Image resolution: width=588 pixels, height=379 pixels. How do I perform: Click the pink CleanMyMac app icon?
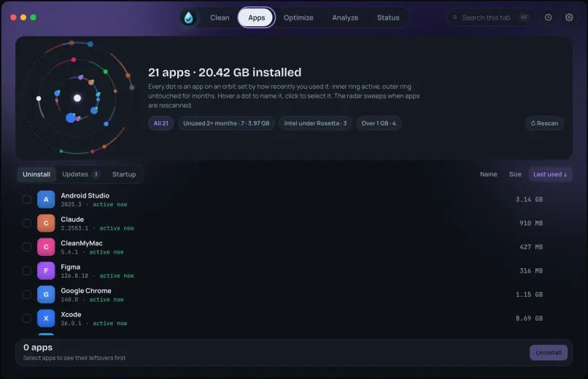[46, 247]
